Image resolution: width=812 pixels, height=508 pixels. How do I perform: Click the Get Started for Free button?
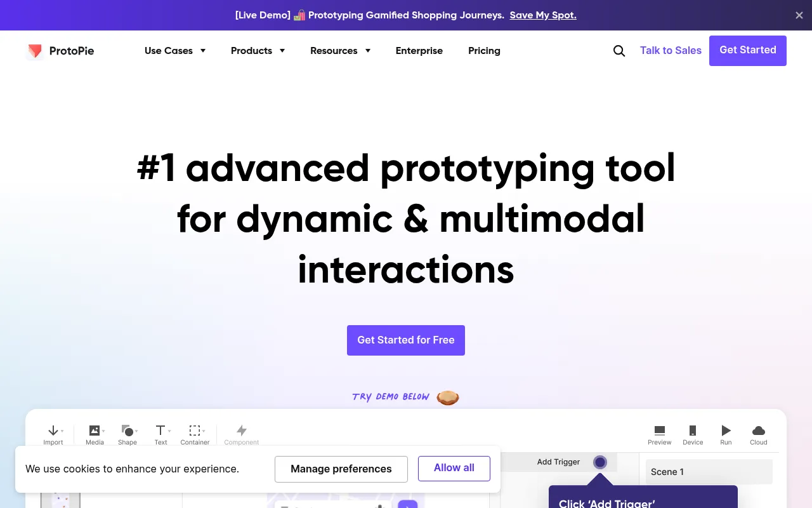tap(406, 340)
